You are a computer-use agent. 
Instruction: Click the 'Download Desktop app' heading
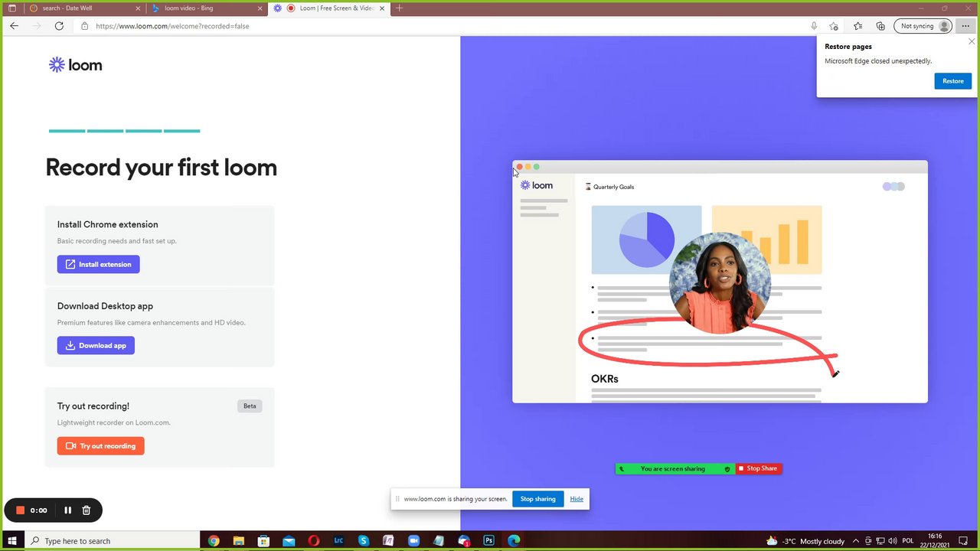pyautogui.click(x=105, y=306)
